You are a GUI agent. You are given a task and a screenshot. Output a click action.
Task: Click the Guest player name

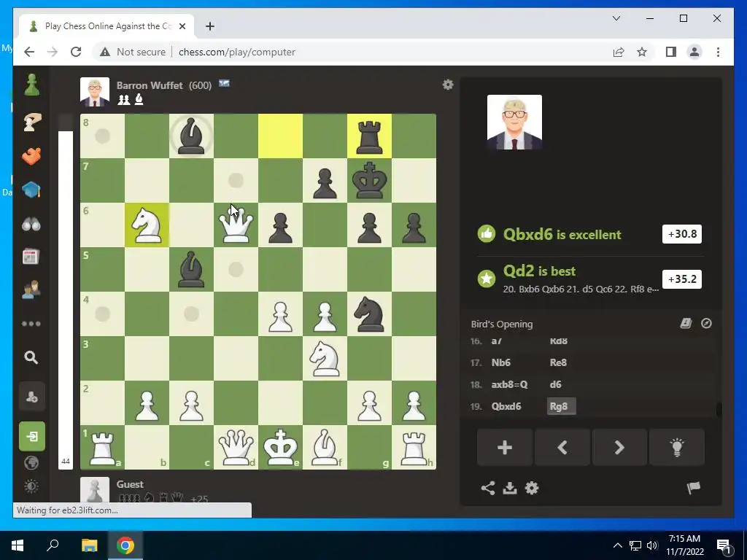coord(130,484)
